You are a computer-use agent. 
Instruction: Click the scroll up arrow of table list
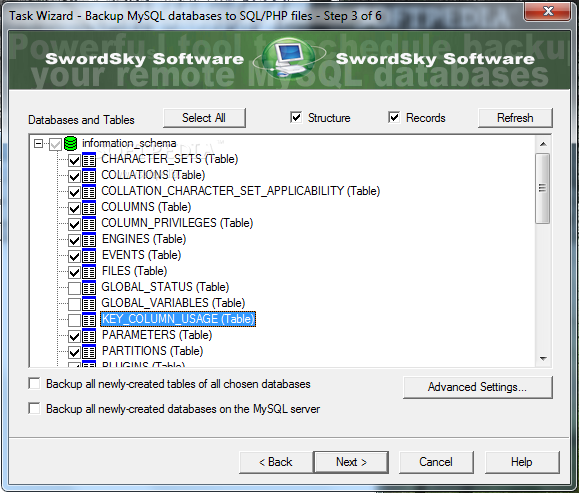(x=543, y=144)
